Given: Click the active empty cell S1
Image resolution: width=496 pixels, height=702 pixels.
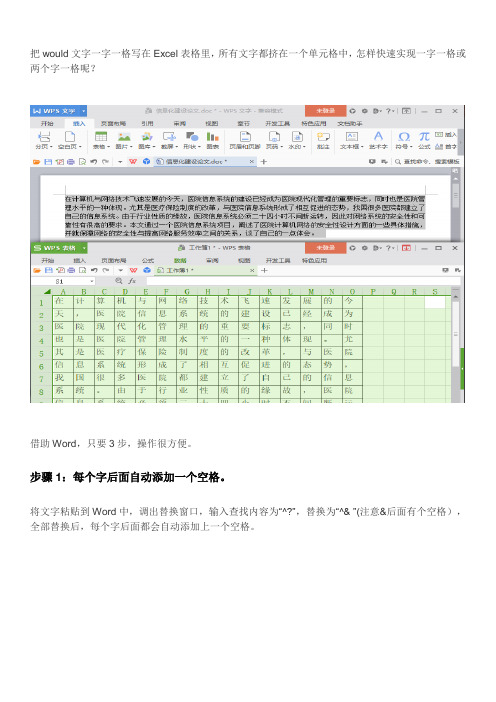Looking at the screenshot, I should click(x=435, y=302).
